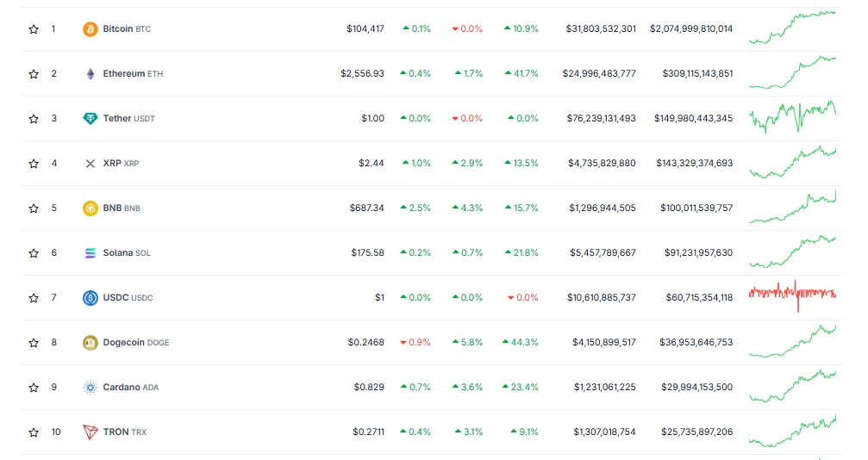The height and width of the screenshot is (460, 868).
Task: Select Cardano price $0.829
Action: tap(369, 388)
